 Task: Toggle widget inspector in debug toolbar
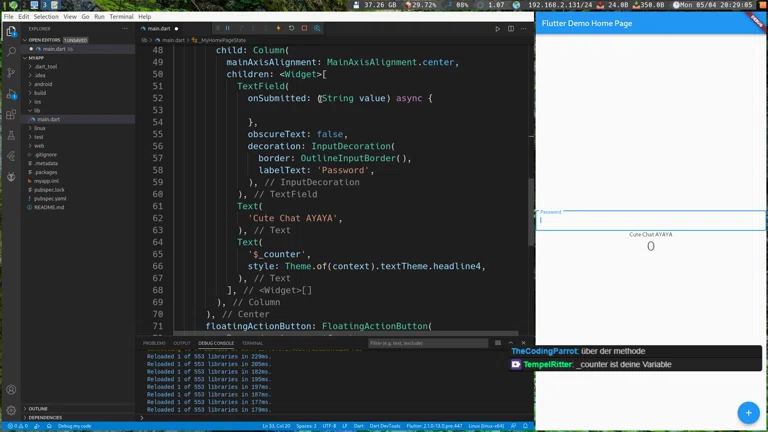click(317, 29)
